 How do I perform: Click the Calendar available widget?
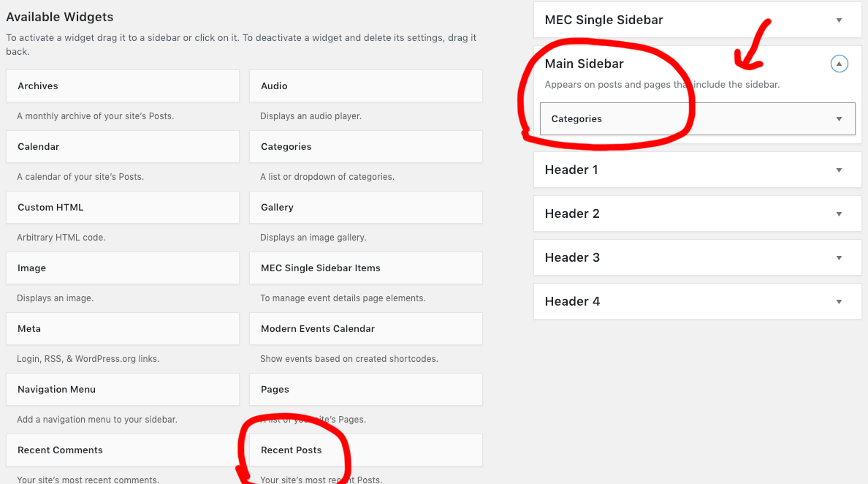[x=122, y=147]
